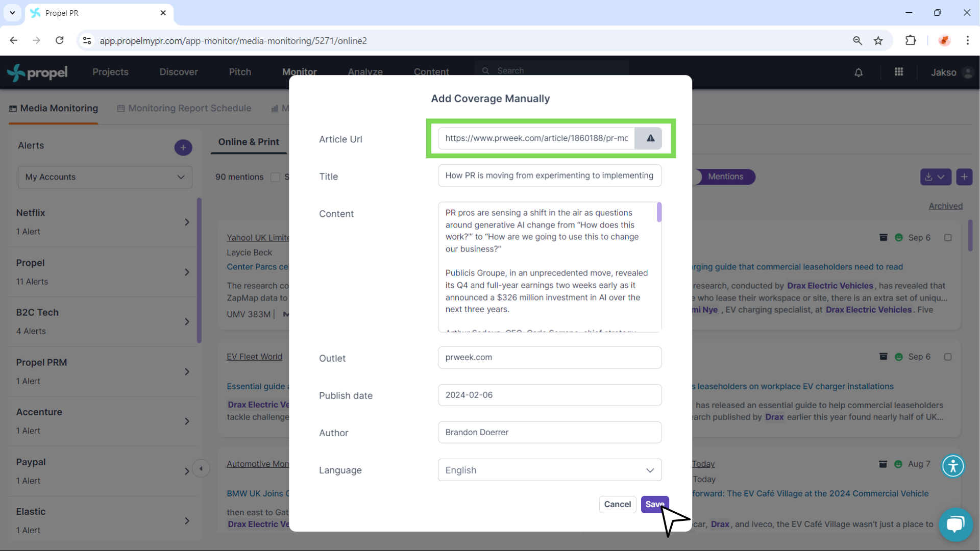Open the accessibility widget
Viewport: 980px width, 551px height.
(953, 466)
